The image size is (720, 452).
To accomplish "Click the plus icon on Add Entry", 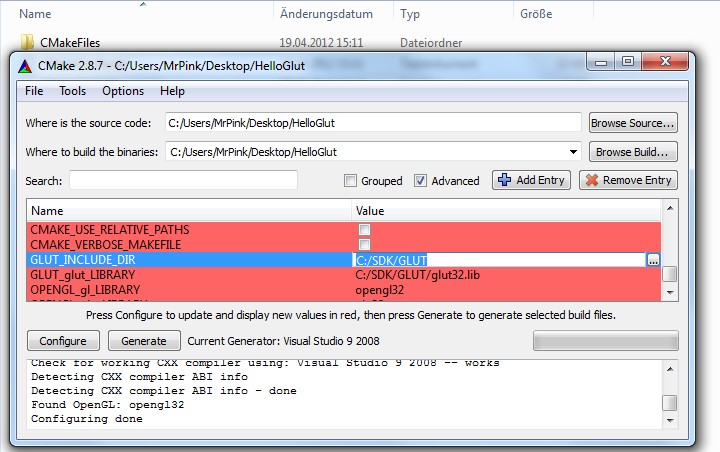I will pos(505,181).
